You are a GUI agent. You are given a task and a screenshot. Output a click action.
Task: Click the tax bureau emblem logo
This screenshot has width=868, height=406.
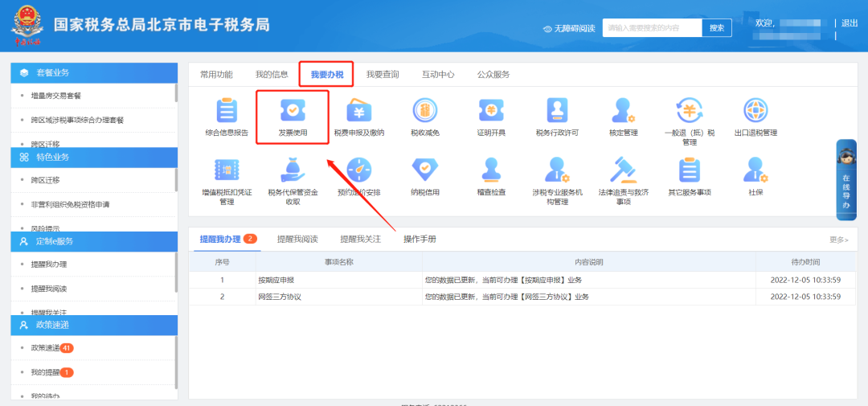[27, 26]
